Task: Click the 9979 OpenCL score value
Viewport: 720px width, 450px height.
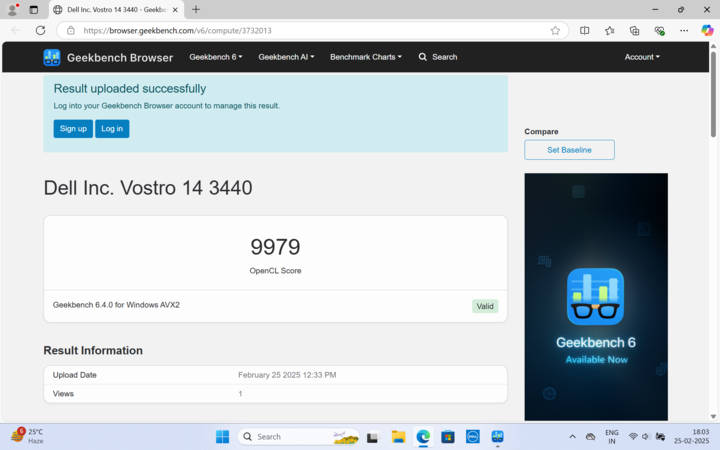Action: pos(275,247)
